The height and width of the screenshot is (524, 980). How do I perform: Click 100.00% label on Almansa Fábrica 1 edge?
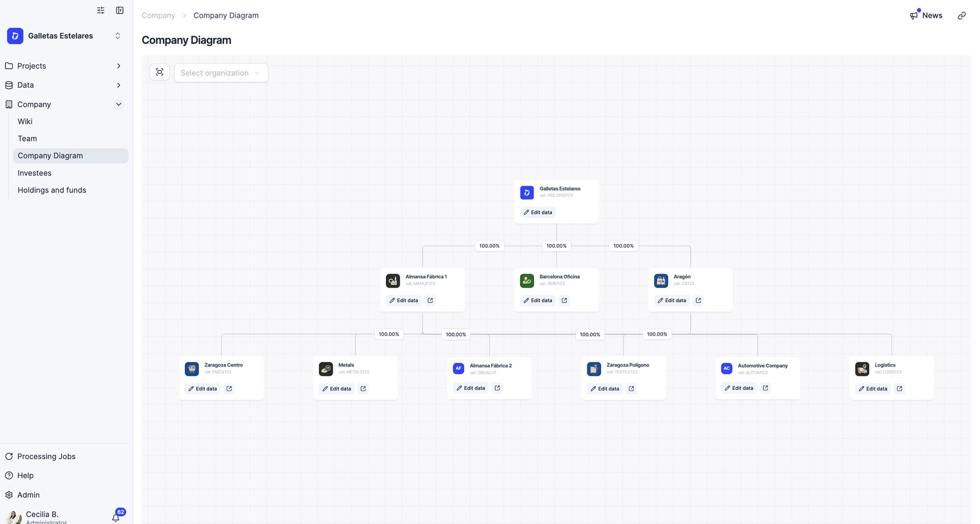(x=489, y=246)
